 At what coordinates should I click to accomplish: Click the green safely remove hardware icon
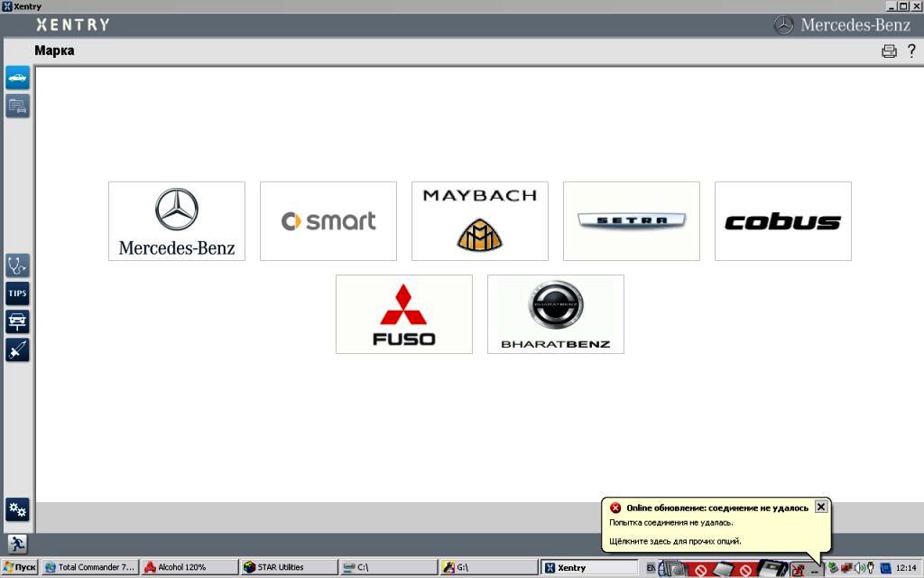pyautogui.click(x=833, y=568)
